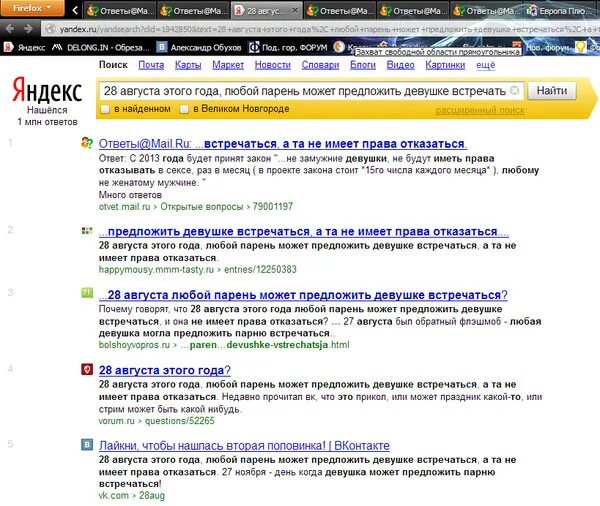
Task: Open the 'расширенный поиск' link
Action: [x=480, y=110]
